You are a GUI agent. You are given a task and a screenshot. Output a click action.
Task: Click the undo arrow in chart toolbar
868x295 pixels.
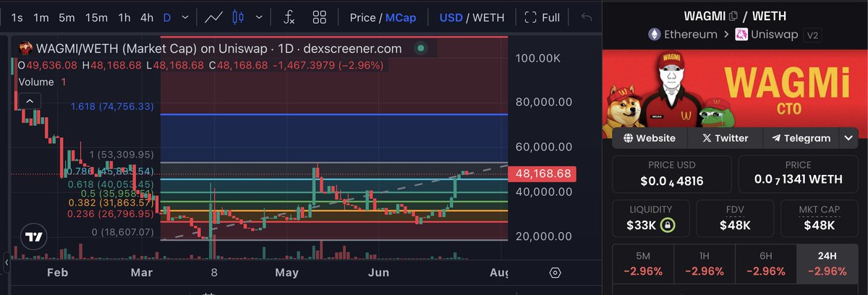(x=586, y=17)
